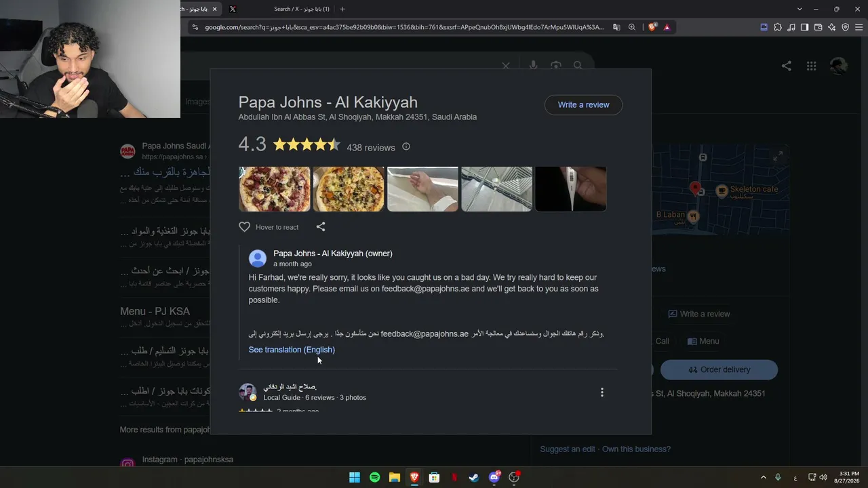This screenshot has height=488, width=868.
Task: Open the browser hamburger menu
Action: point(859,27)
